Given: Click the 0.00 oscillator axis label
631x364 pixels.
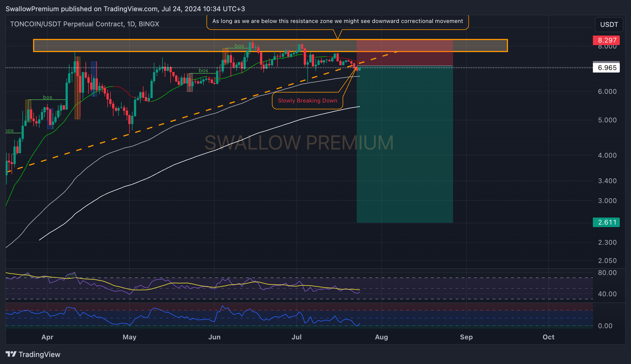Looking at the screenshot, I should coord(605,326).
